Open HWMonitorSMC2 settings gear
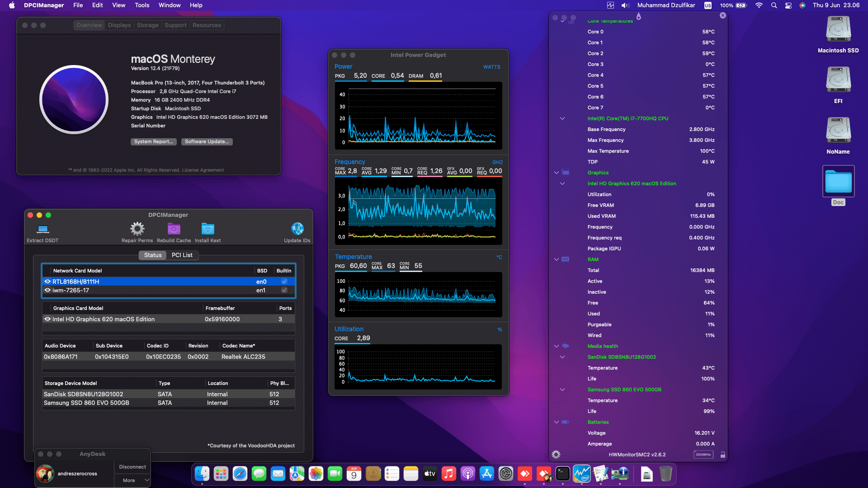 [556, 455]
